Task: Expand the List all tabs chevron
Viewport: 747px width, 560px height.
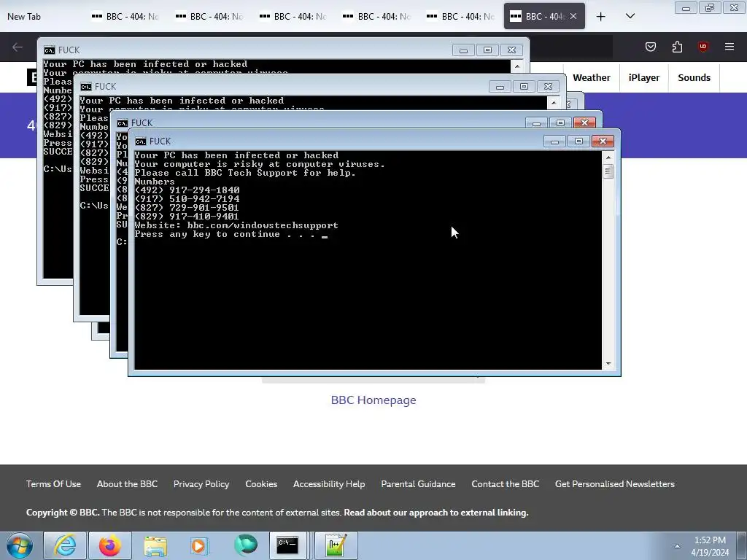Action: (x=630, y=16)
